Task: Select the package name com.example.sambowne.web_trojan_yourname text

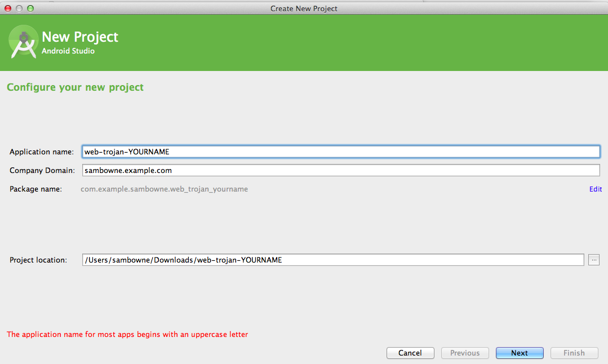Action: coord(165,189)
